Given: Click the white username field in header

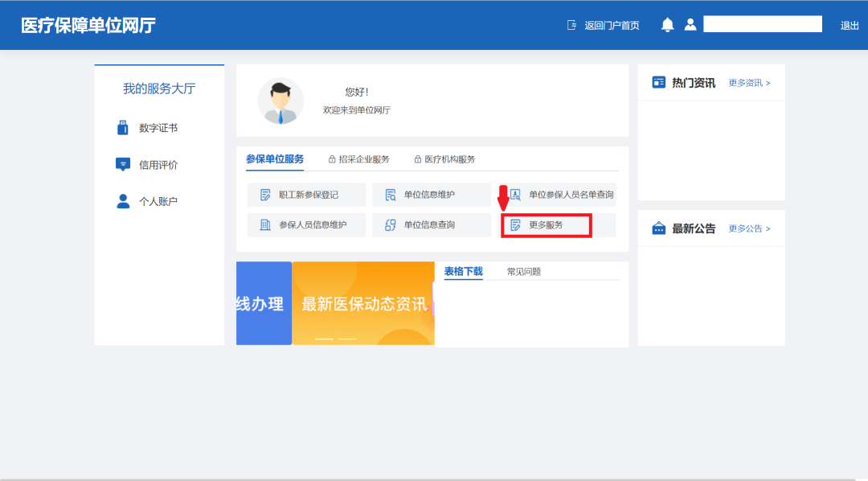Looking at the screenshot, I should pyautogui.click(x=762, y=24).
